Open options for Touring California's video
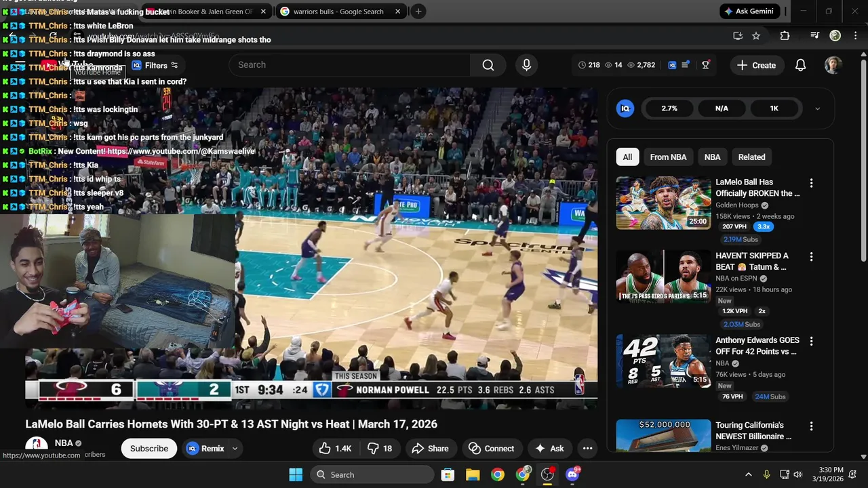Screen dimensions: 868x488 (811, 426)
